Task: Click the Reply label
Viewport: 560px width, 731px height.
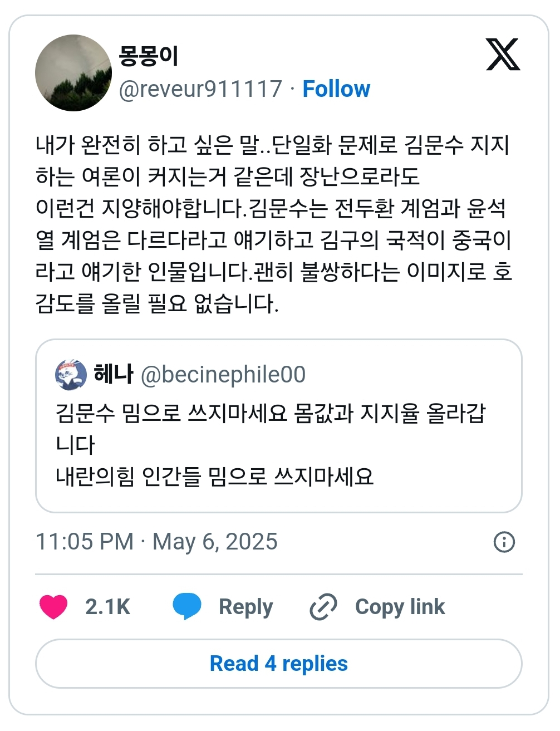Action: click(246, 606)
